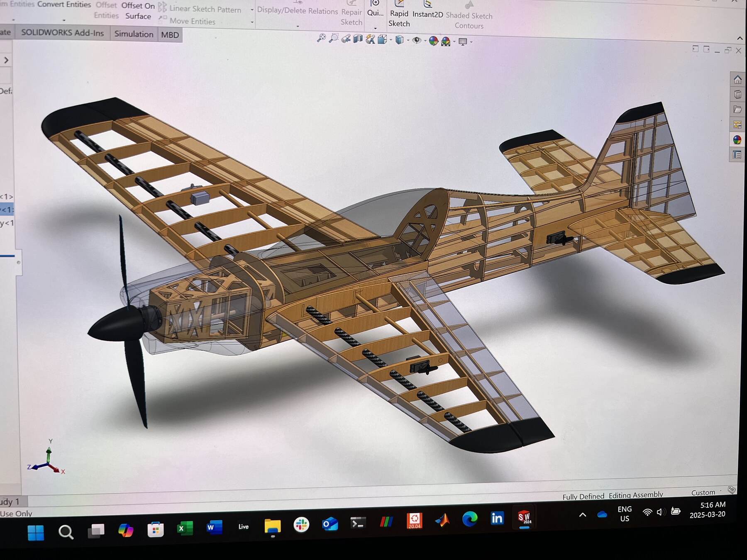Switch to the MBD tab
This screenshot has width=747, height=560.
(170, 35)
